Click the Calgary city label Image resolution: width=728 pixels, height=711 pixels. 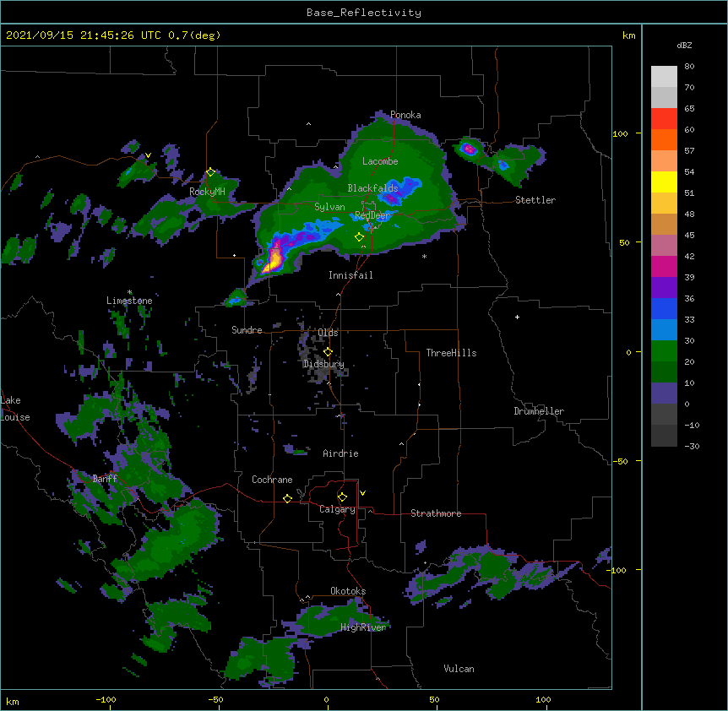point(337,509)
